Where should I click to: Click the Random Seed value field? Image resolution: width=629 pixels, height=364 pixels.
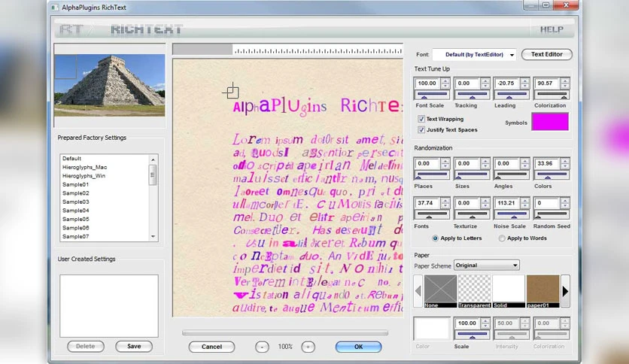[547, 203]
